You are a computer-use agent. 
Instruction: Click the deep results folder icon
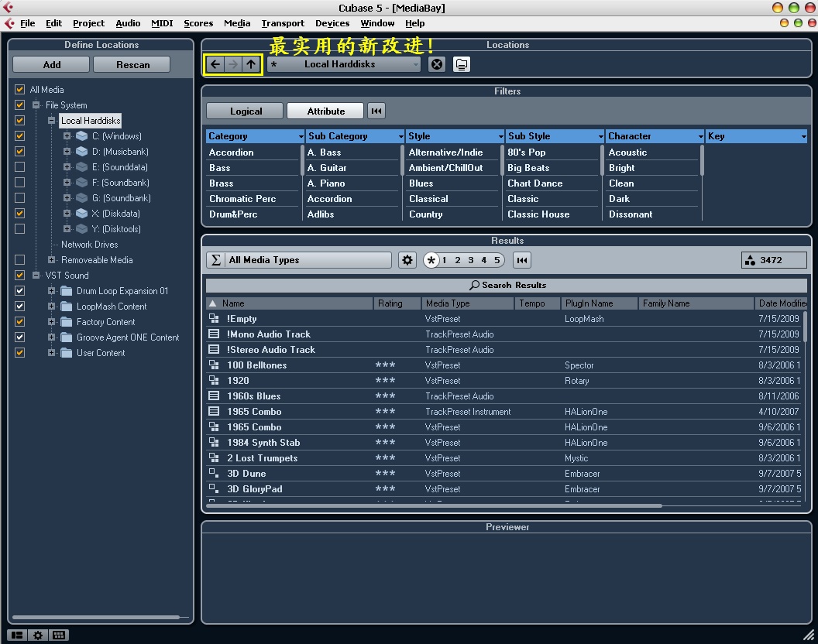pos(461,64)
